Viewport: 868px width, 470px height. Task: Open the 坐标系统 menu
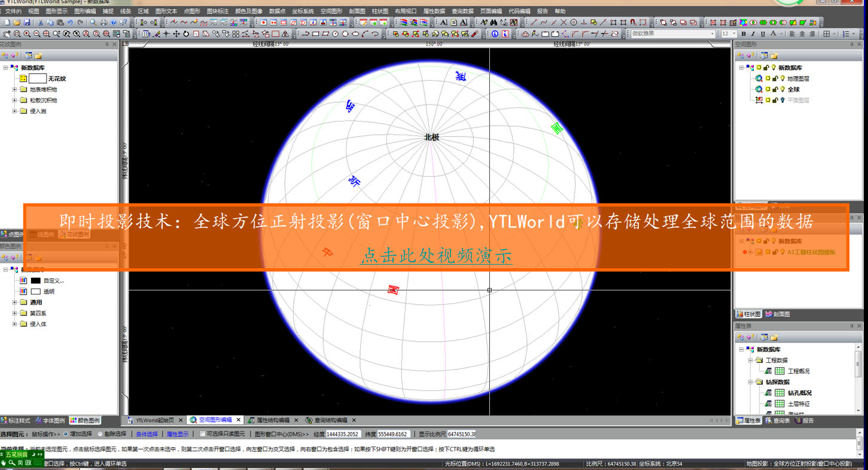pyautogui.click(x=303, y=11)
